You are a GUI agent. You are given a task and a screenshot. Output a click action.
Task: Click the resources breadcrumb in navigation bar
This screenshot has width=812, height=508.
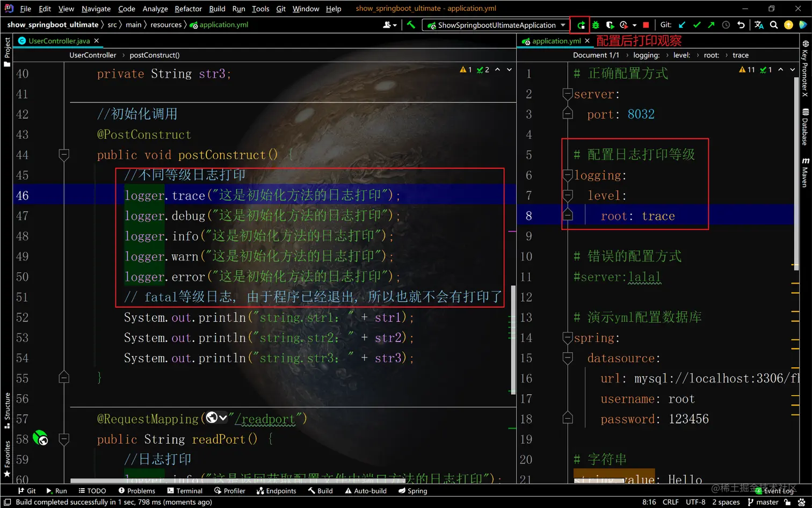(166, 25)
